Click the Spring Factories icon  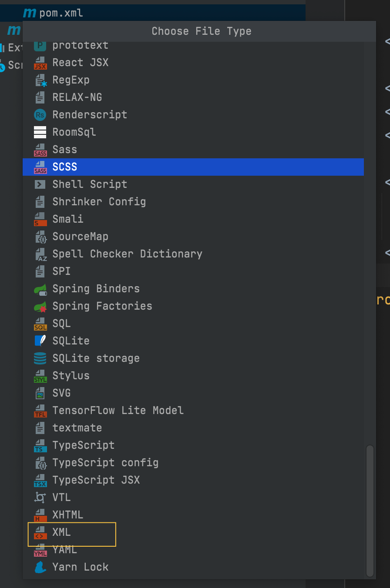[40, 306]
